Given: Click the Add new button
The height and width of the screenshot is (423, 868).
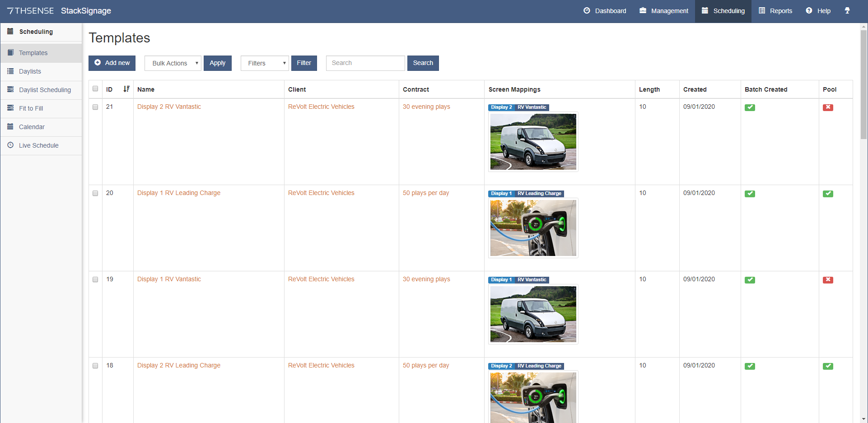Looking at the screenshot, I should (112, 63).
